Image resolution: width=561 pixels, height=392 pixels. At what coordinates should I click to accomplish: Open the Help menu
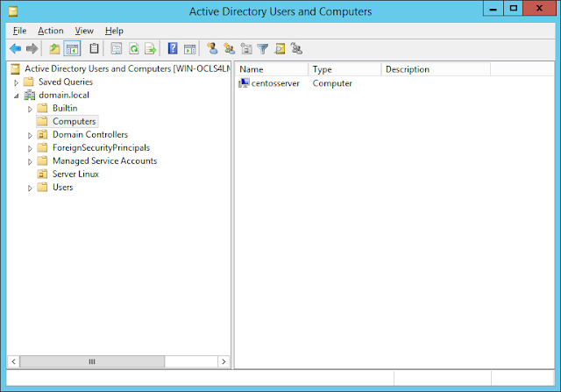[x=114, y=31]
